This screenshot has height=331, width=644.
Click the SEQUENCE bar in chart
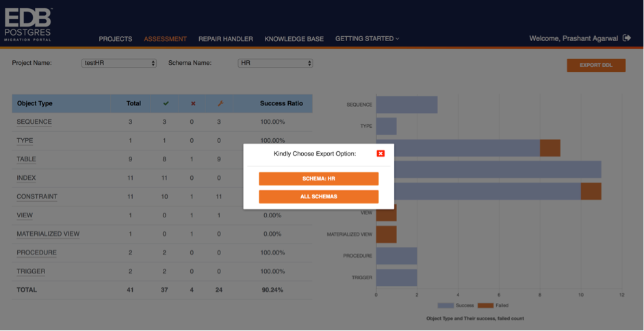point(407,105)
